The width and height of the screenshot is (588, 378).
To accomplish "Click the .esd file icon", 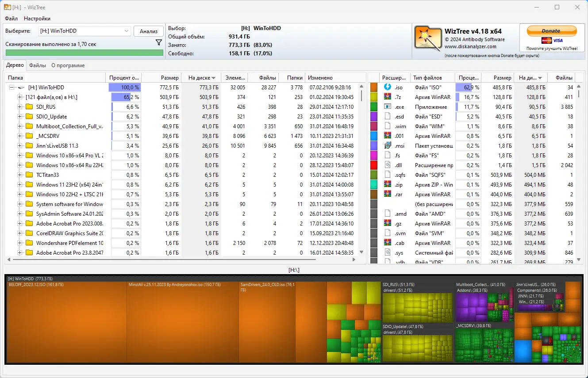I will click(x=388, y=116).
